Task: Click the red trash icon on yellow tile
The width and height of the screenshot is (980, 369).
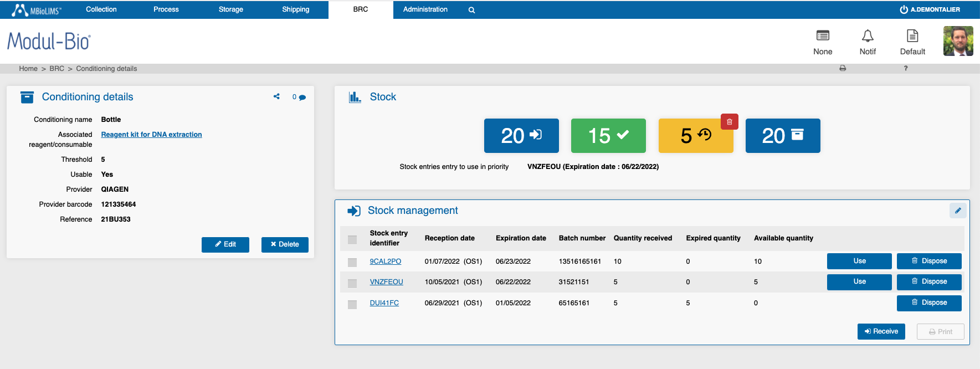Action: coord(730,122)
